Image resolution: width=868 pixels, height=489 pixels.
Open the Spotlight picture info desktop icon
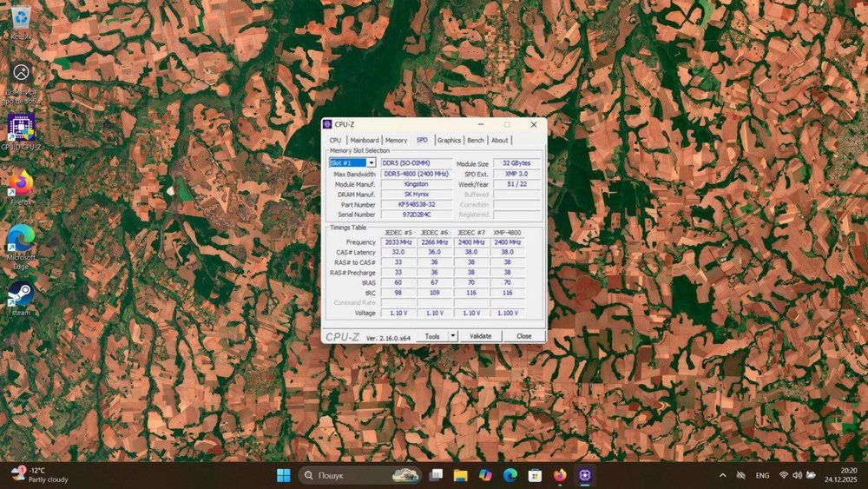[21, 82]
